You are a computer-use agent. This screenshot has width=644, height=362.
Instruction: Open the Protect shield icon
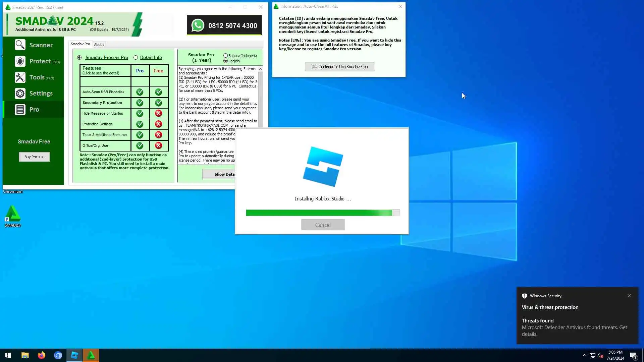point(20,61)
